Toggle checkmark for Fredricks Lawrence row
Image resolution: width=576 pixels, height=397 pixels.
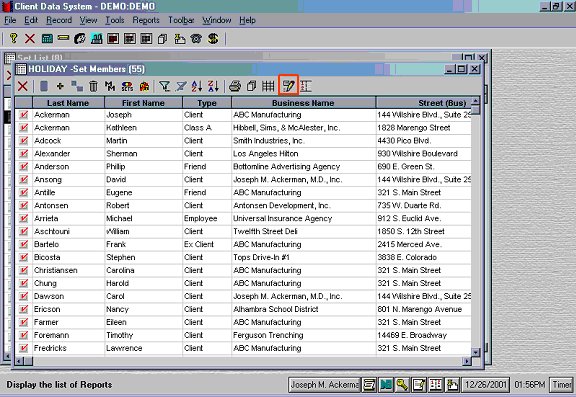point(24,348)
